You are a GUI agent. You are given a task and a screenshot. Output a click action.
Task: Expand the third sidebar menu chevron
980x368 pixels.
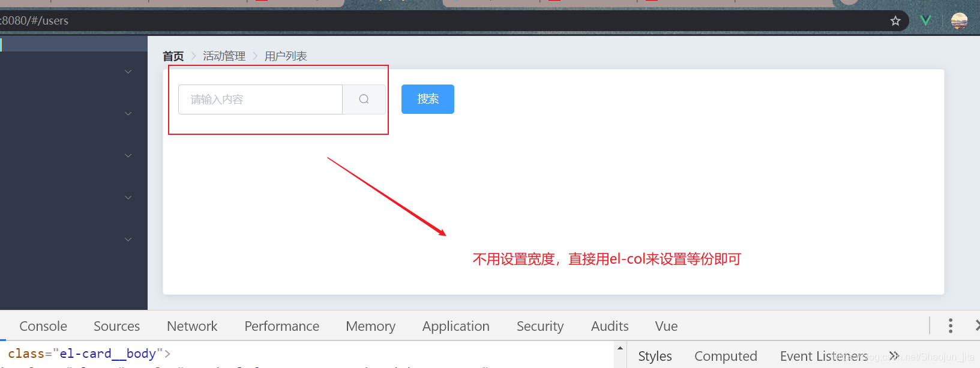[128, 156]
